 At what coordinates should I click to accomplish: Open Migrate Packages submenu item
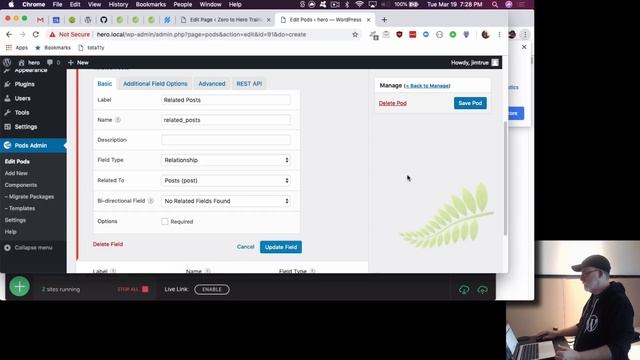[x=29, y=197]
